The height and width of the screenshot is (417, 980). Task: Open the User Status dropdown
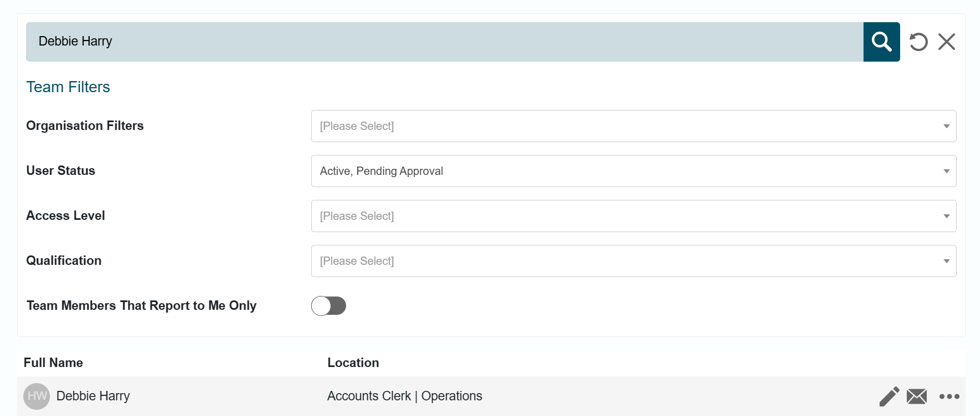(633, 171)
